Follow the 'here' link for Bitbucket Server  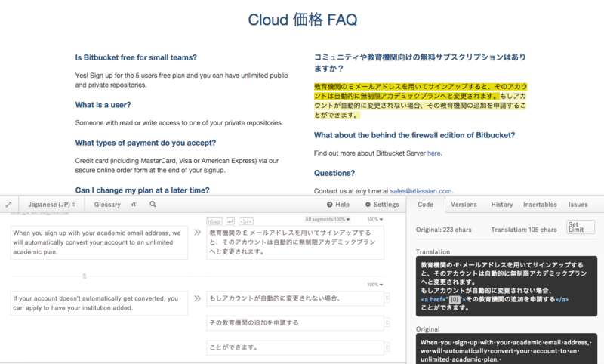(433, 153)
